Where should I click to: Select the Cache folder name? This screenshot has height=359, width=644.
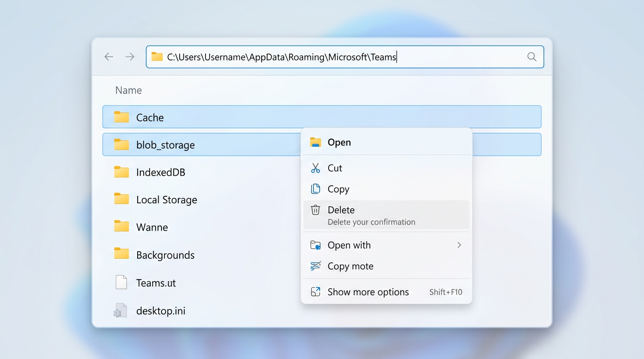(150, 117)
